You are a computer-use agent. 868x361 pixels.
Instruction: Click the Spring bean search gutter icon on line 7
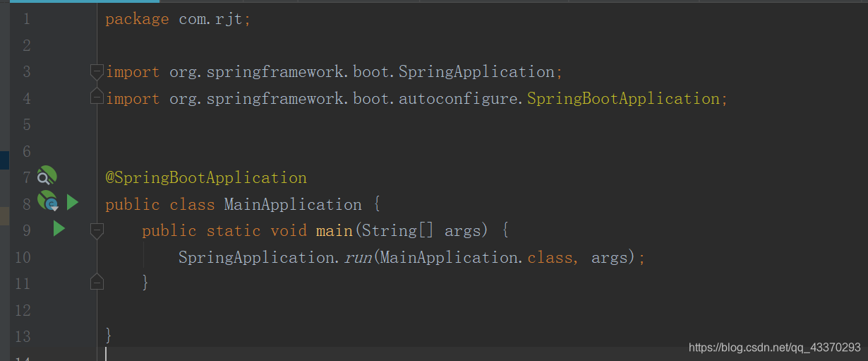pyautogui.click(x=47, y=177)
